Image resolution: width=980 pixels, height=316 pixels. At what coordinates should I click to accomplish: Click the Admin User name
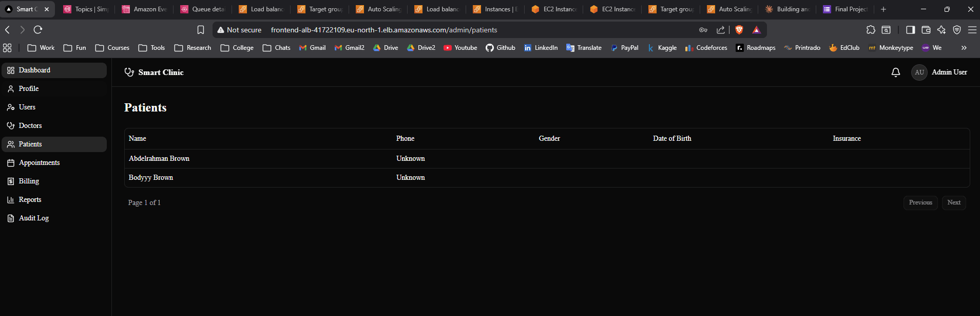[x=949, y=72]
